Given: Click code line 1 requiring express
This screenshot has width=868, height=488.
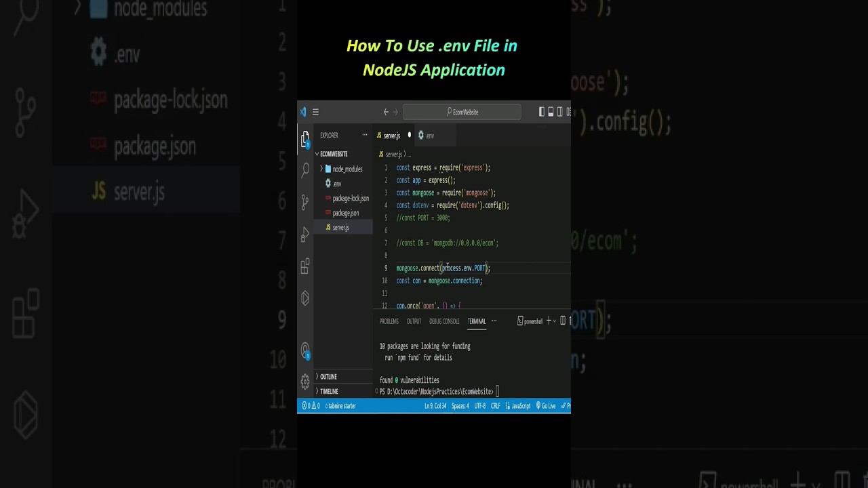Looking at the screenshot, I should click(443, 168).
